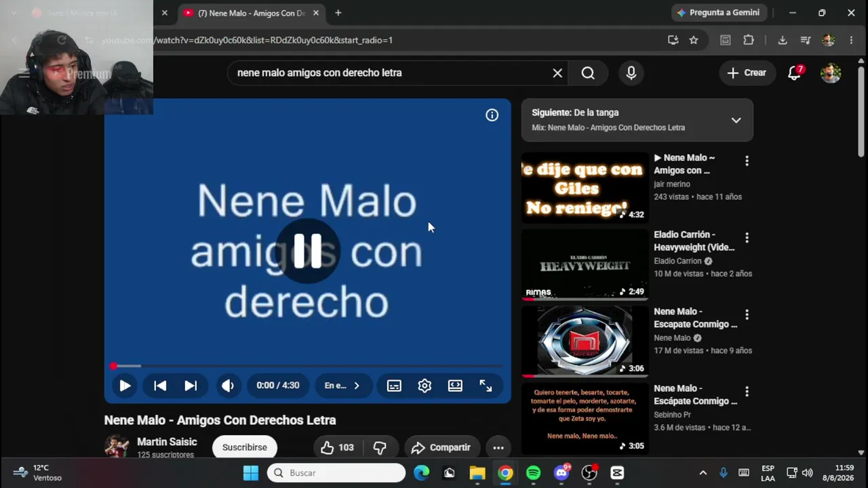Click the video progress bar
This screenshot has height=488, width=868.
tap(307, 366)
